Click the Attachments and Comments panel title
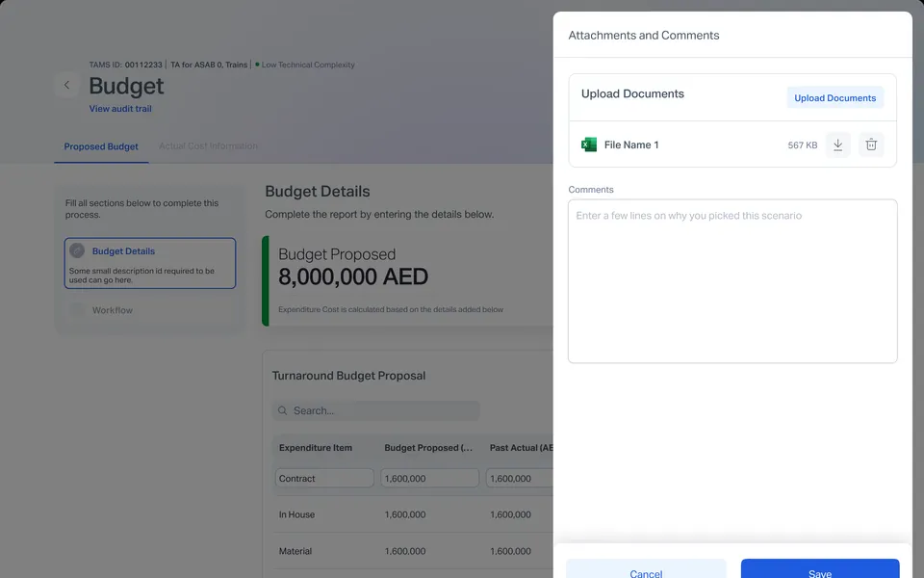This screenshot has height=578, width=924. coord(644,36)
